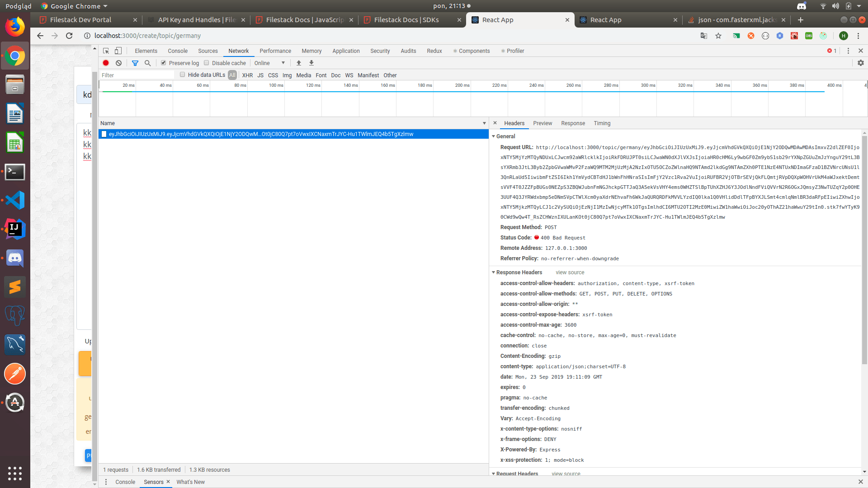This screenshot has height=488, width=868.
Task: Enable the Disable cache checkbox
Action: coord(207,63)
